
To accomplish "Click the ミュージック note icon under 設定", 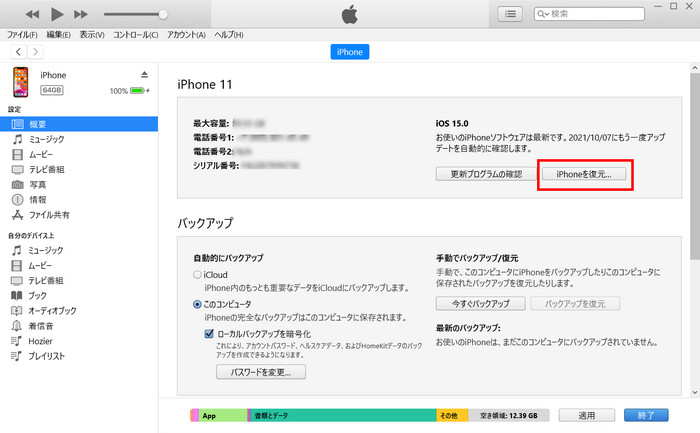I will pos(17,139).
